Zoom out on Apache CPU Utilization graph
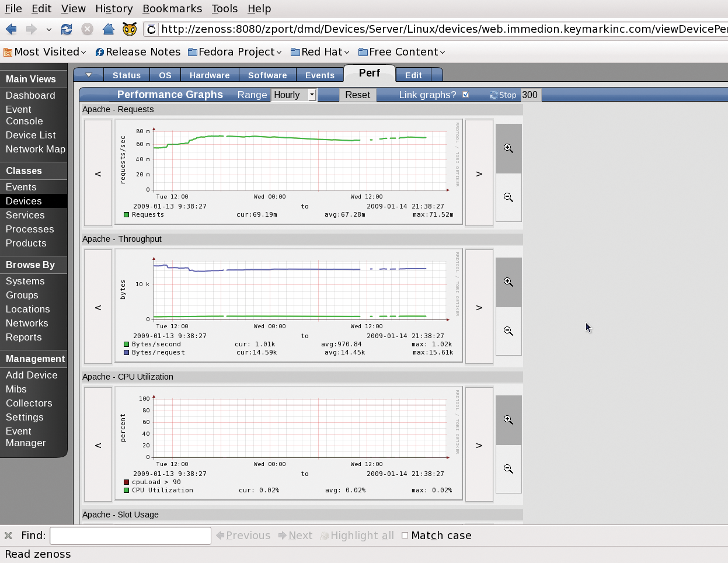This screenshot has height=563, width=728. tap(508, 469)
